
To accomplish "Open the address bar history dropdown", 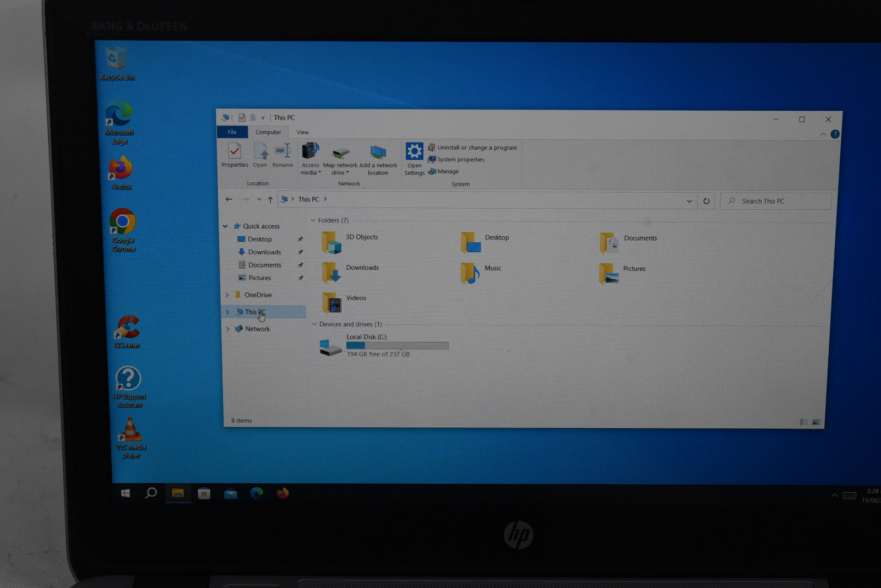I will pos(689,201).
